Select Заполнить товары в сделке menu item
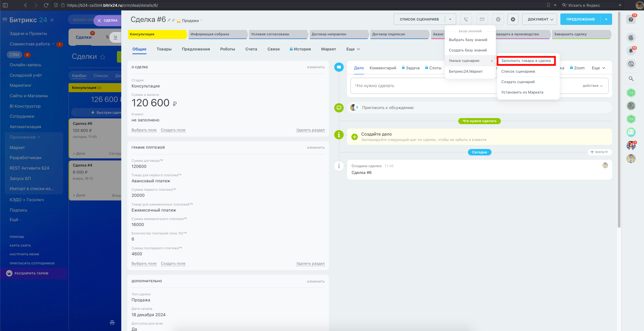 click(526, 61)
